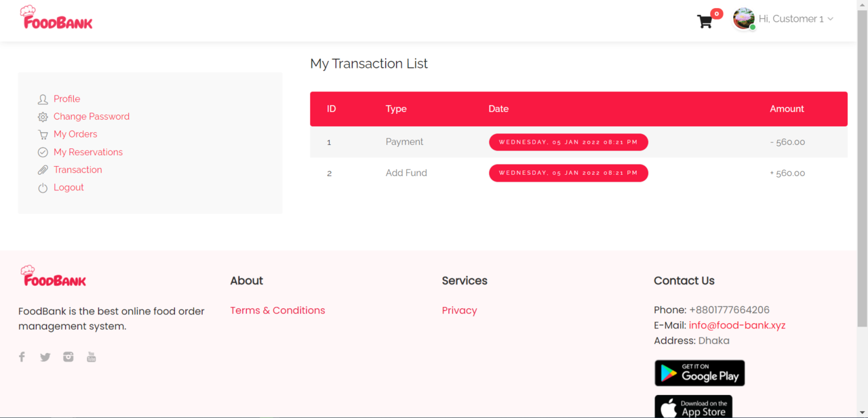868x418 pixels.
Task: Open the Twitter social icon
Action: point(45,356)
